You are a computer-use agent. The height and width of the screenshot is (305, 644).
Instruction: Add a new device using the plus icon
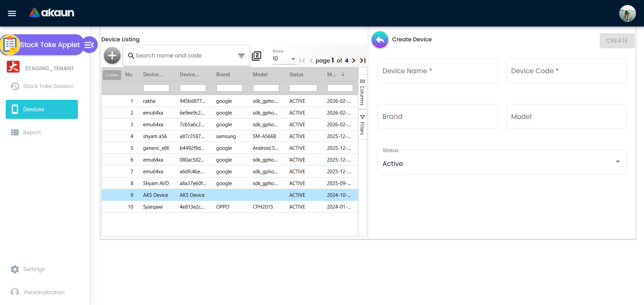tap(112, 55)
